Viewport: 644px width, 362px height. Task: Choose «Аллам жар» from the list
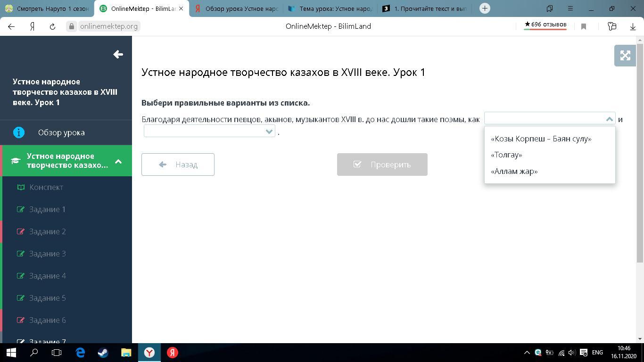514,171
